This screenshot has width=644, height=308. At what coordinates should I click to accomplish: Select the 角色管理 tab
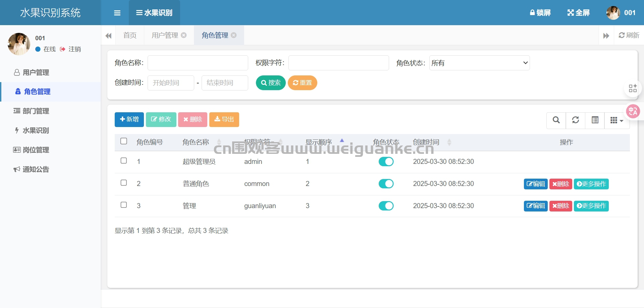click(215, 35)
